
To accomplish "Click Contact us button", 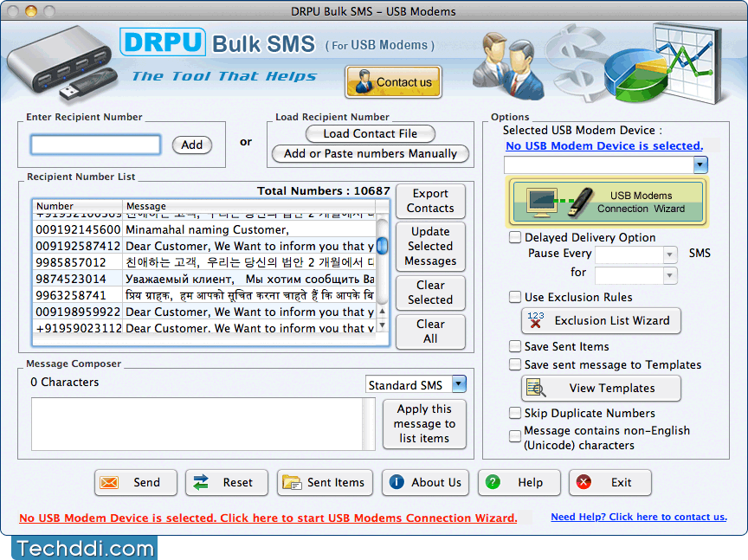I will point(393,82).
